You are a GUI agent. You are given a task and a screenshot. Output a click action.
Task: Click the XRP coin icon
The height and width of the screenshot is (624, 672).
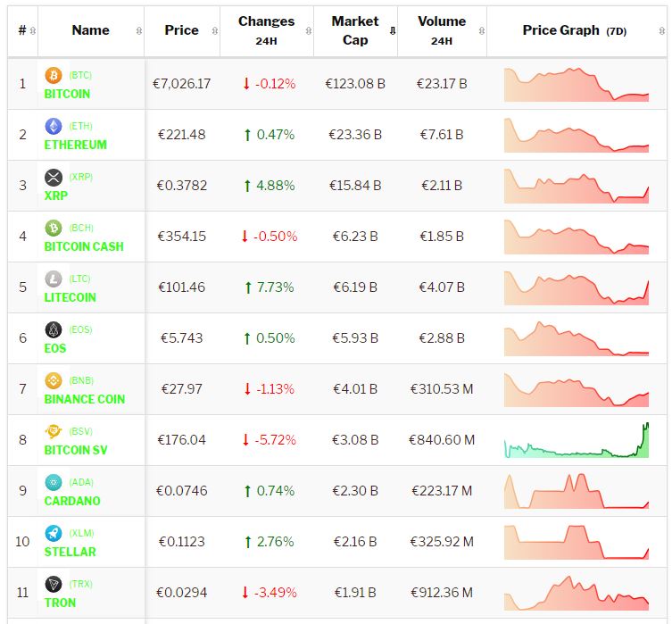[53, 177]
